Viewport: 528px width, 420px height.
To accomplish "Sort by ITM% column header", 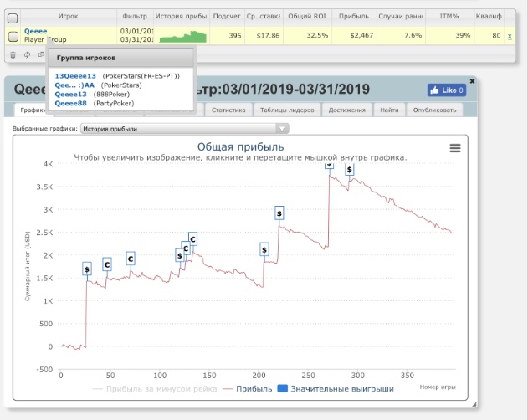I will pos(449,16).
